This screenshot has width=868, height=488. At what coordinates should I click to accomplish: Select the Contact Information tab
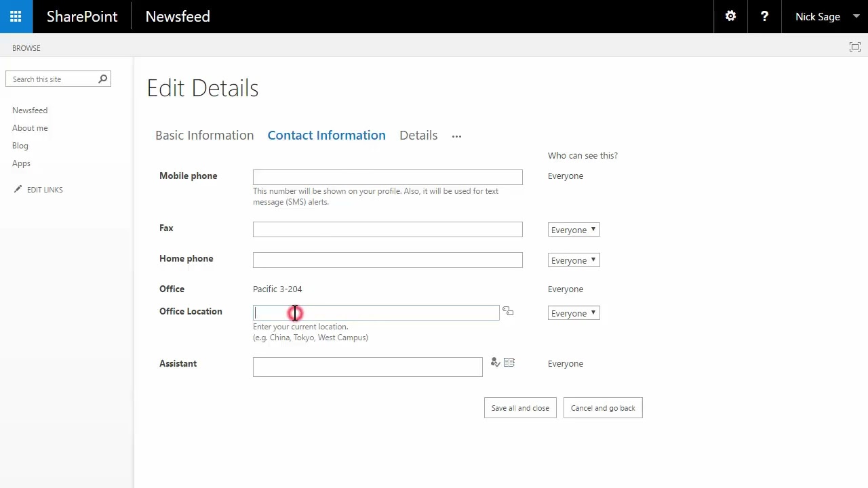(326, 135)
